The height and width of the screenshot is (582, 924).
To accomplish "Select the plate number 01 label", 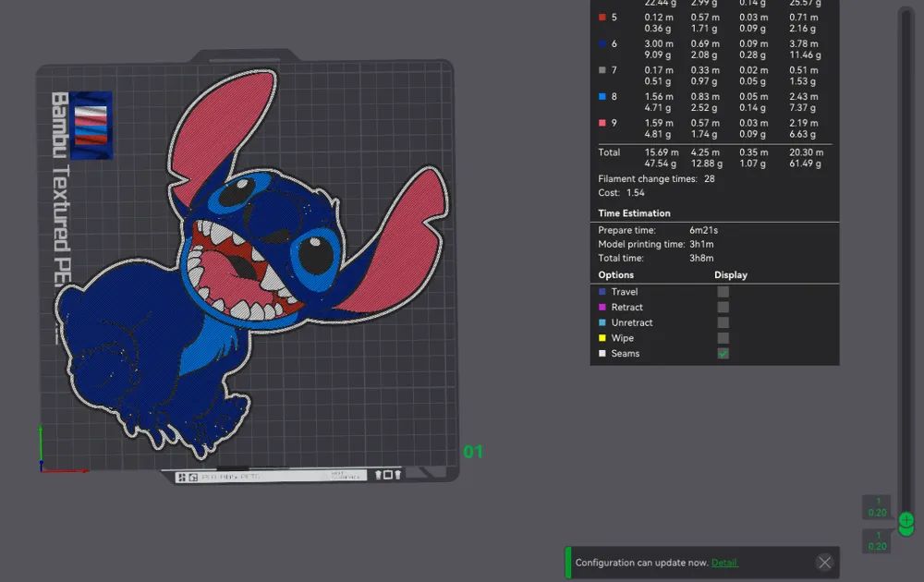I will tap(474, 452).
